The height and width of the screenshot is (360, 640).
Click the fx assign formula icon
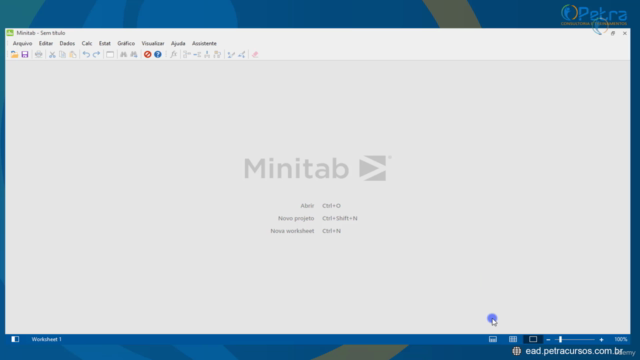point(173,54)
